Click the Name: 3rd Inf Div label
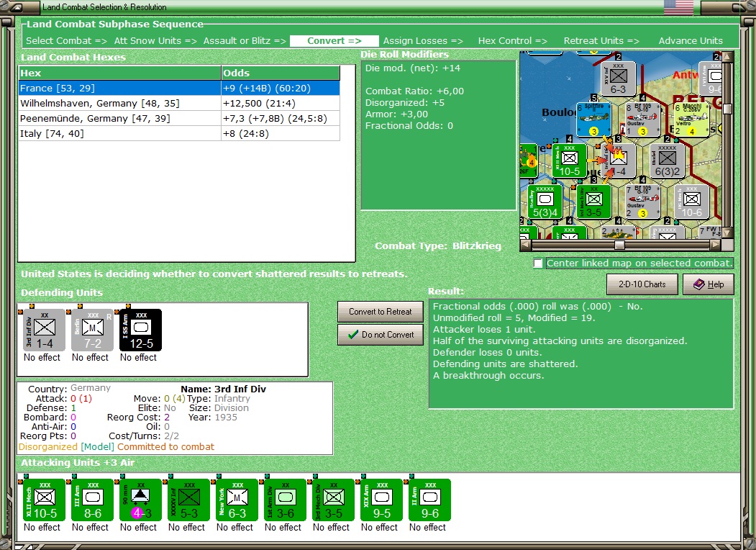The height and width of the screenshot is (550, 756). pyautogui.click(x=223, y=389)
